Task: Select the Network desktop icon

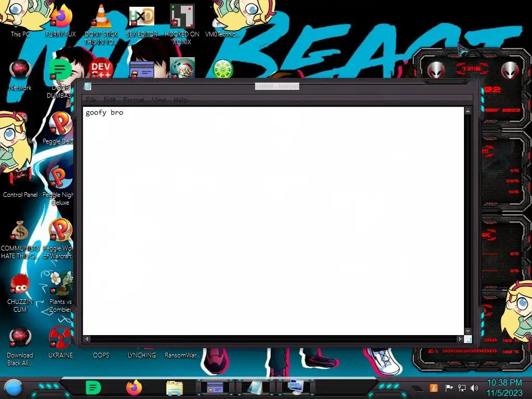Action: point(20,70)
